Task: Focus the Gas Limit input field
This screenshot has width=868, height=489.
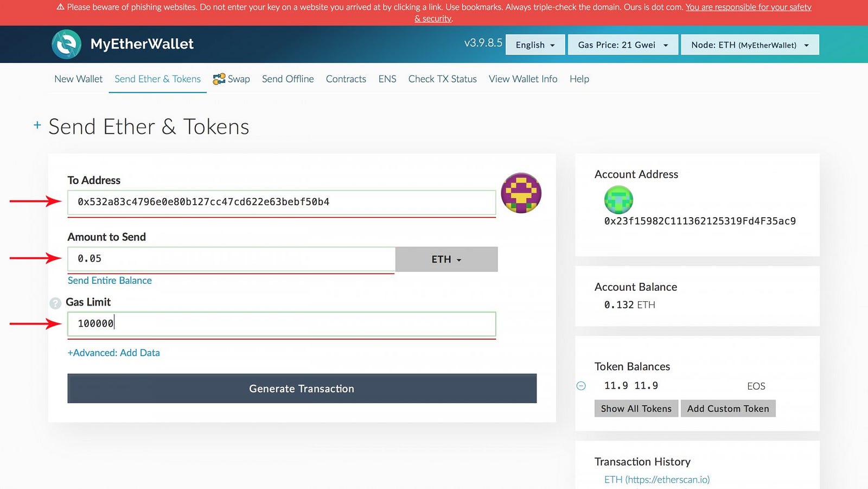Action: [282, 324]
